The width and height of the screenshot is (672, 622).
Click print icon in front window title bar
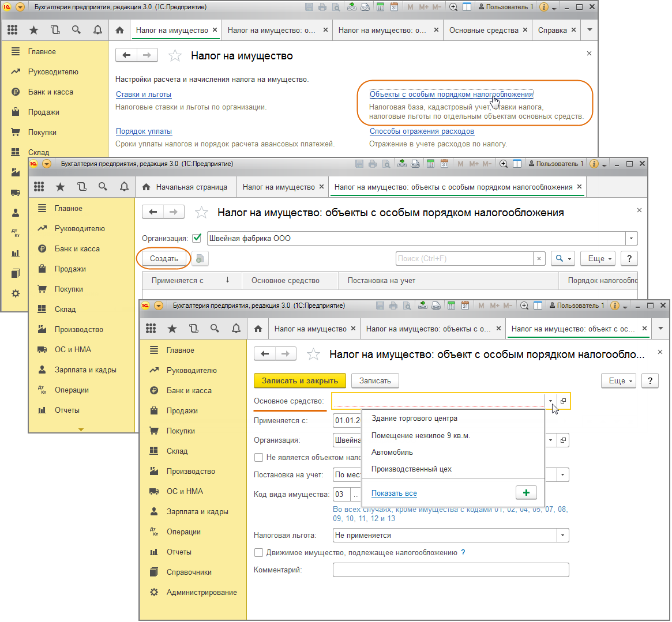pos(393,306)
